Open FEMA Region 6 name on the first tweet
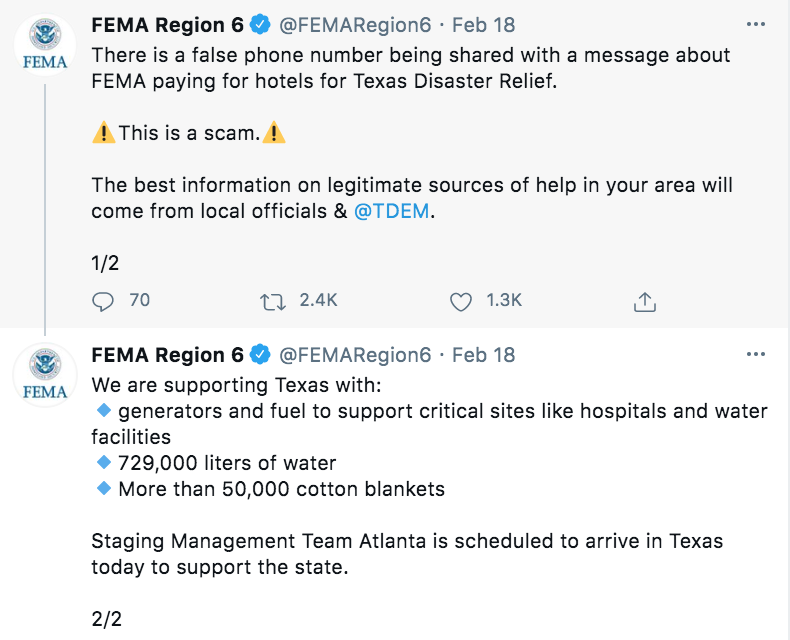Screen dimensions: 790x640 (x=167, y=25)
